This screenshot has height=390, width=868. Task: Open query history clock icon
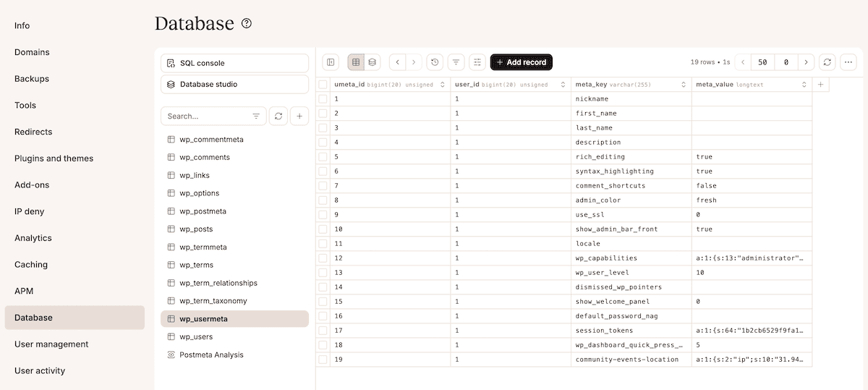click(435, 62)
